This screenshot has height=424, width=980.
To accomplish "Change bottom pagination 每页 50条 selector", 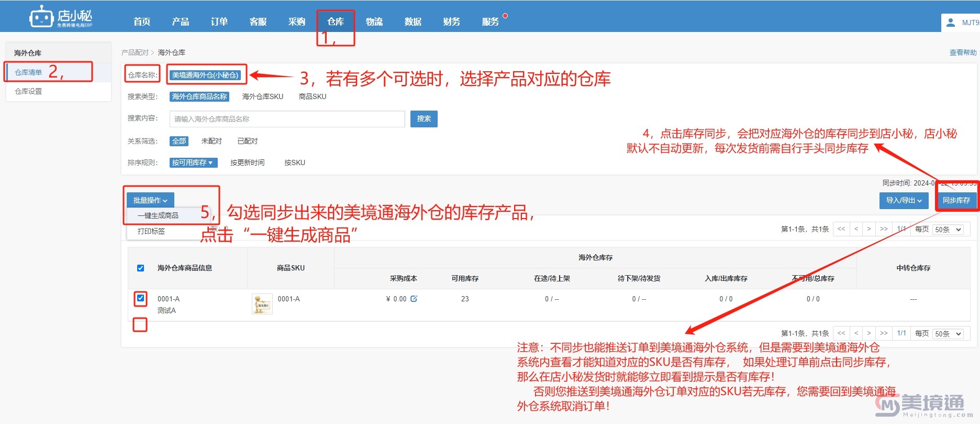I will 948,334.
